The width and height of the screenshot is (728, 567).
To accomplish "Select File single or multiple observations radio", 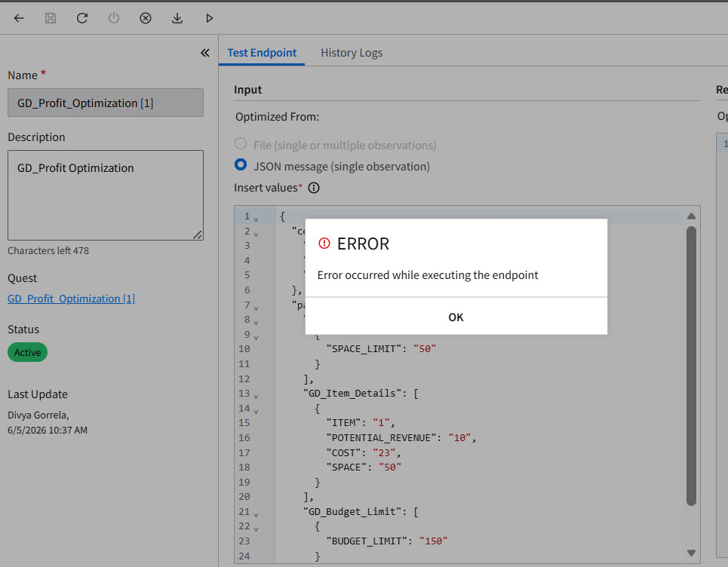I will pos(241,143).
